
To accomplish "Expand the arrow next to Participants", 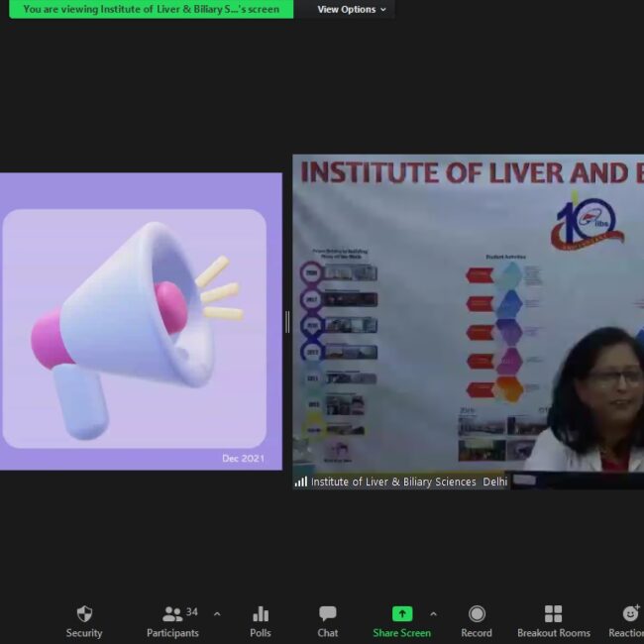I will [x=217, y=614].
